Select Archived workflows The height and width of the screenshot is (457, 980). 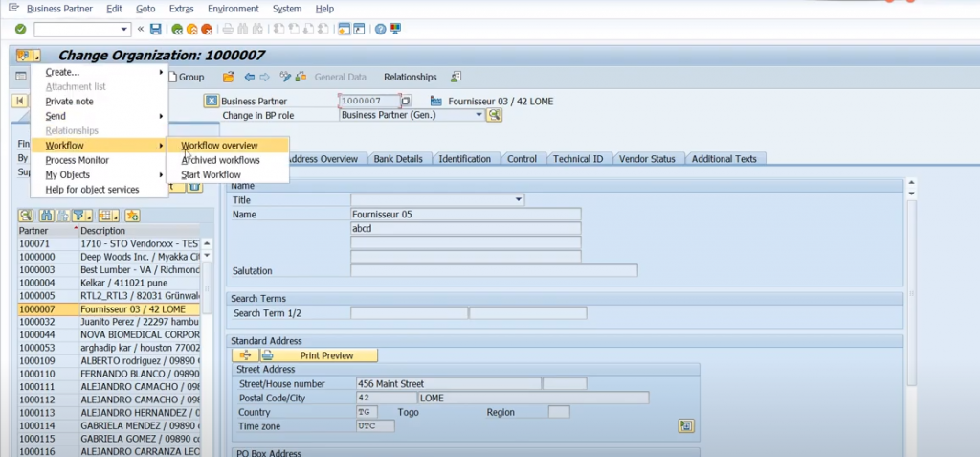(x=228, y=160)
